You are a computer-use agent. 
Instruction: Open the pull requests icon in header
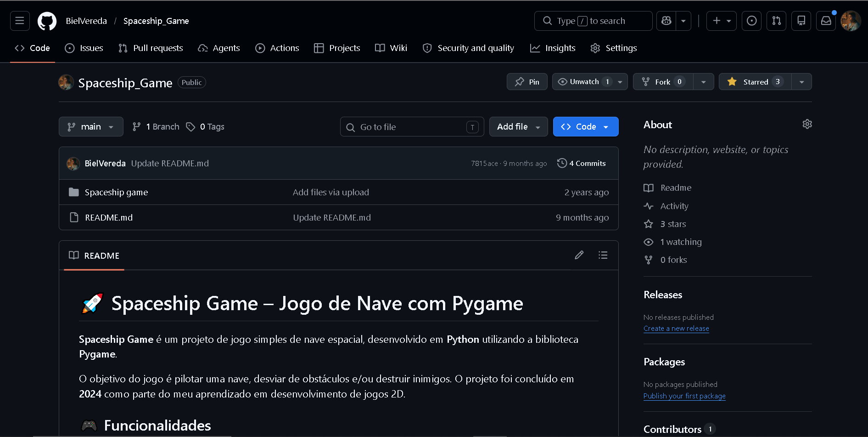click(x=776, y=21)
